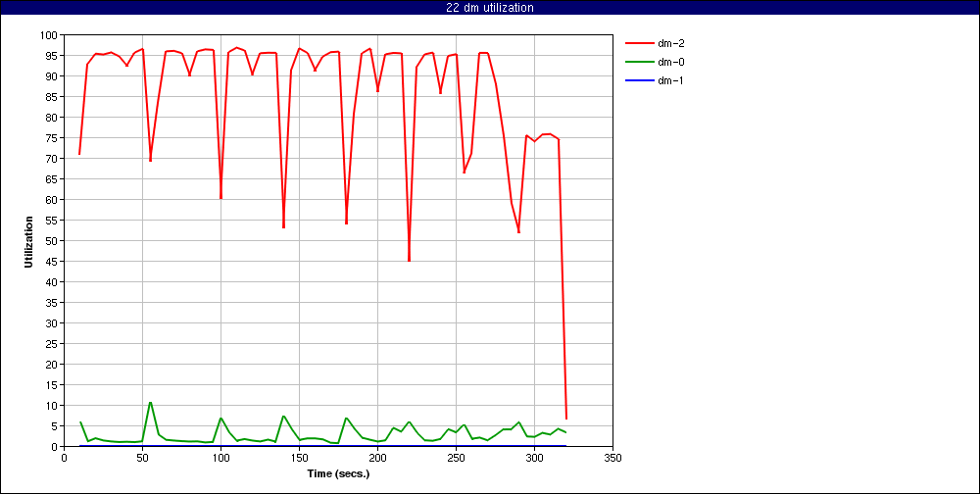Click the x-axis tick label 150
The height and width of the screenshot is (494, 980).
(299, 458)
